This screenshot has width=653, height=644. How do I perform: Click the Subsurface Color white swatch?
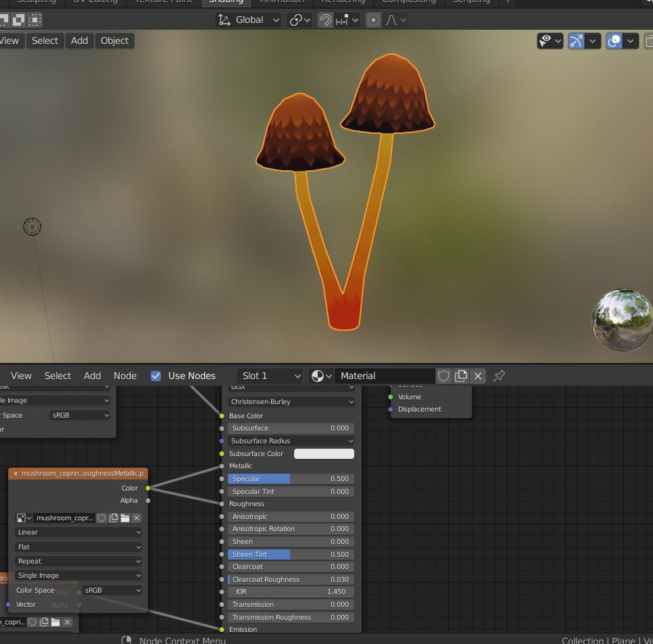(324, 453)
